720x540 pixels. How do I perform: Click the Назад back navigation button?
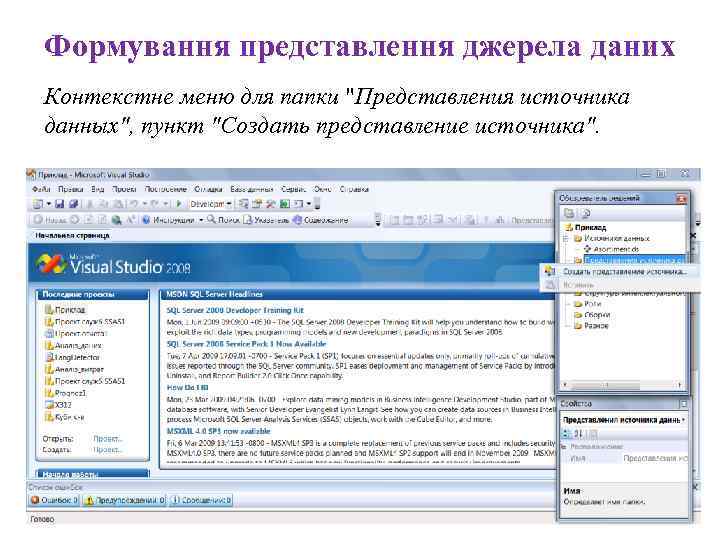coord(51,220)
